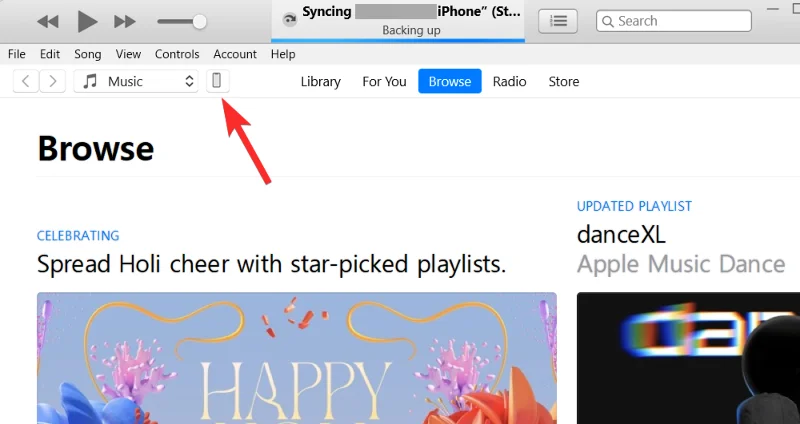
Task: Go back with the left chevron
Action: (x=26, y=82)
